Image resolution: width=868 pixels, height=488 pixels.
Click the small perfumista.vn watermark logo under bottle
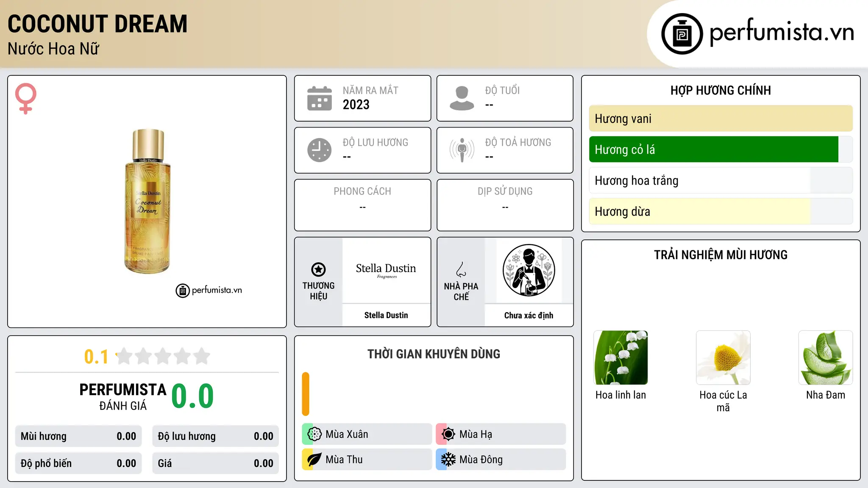click(x=209, y=291)
